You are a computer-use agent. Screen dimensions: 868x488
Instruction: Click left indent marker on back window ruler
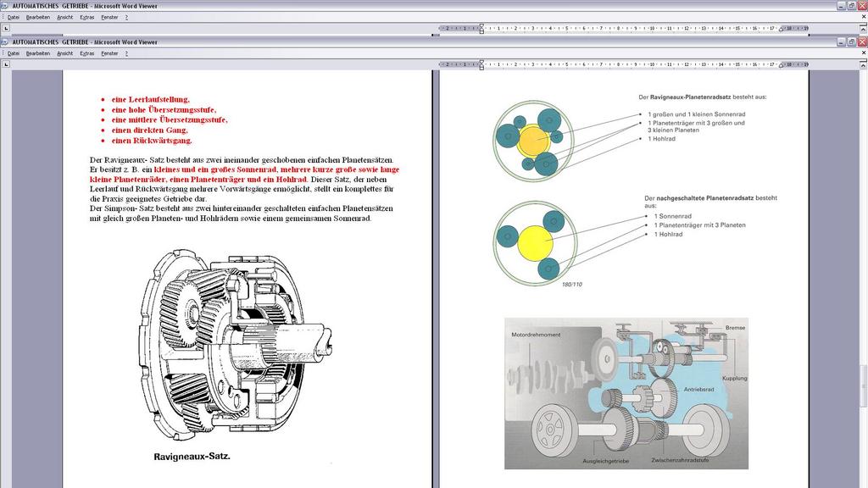(x=481, y=28)
